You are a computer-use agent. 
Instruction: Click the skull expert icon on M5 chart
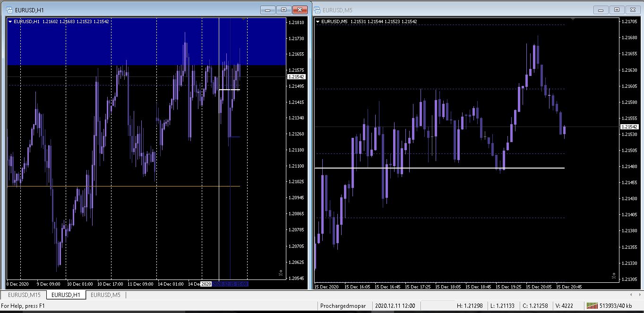613,275
